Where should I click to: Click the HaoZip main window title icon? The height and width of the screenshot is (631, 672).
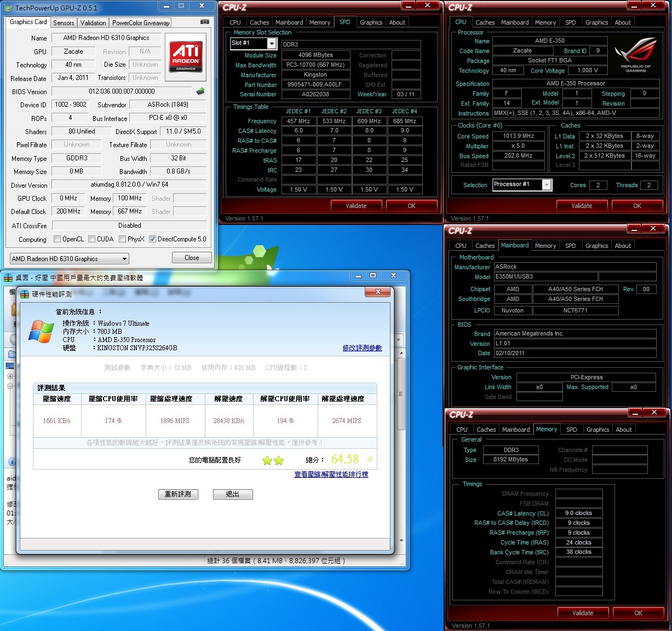(8, 277)
